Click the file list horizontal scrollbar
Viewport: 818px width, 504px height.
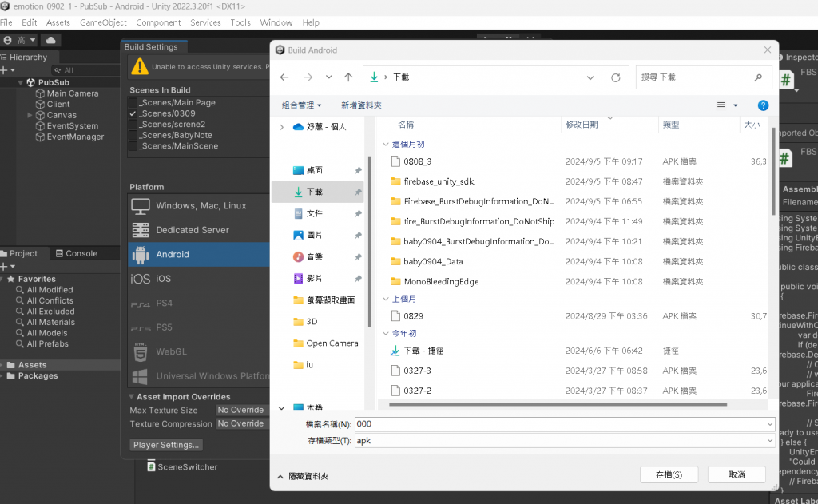[558, 404]
